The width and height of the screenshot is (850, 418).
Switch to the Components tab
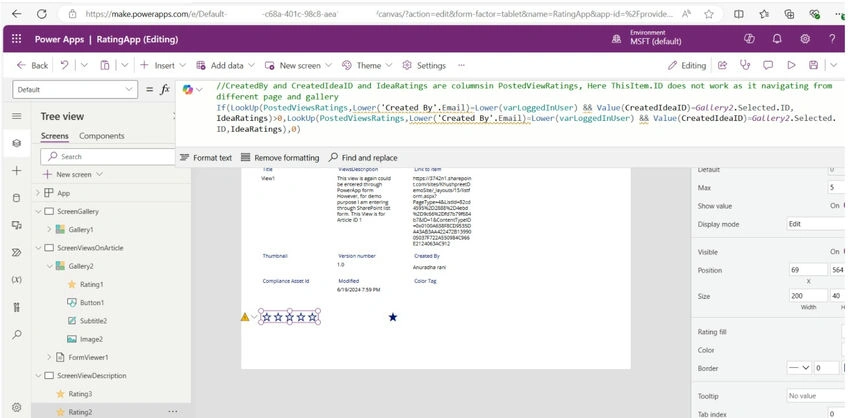click(x=102, y=136)
